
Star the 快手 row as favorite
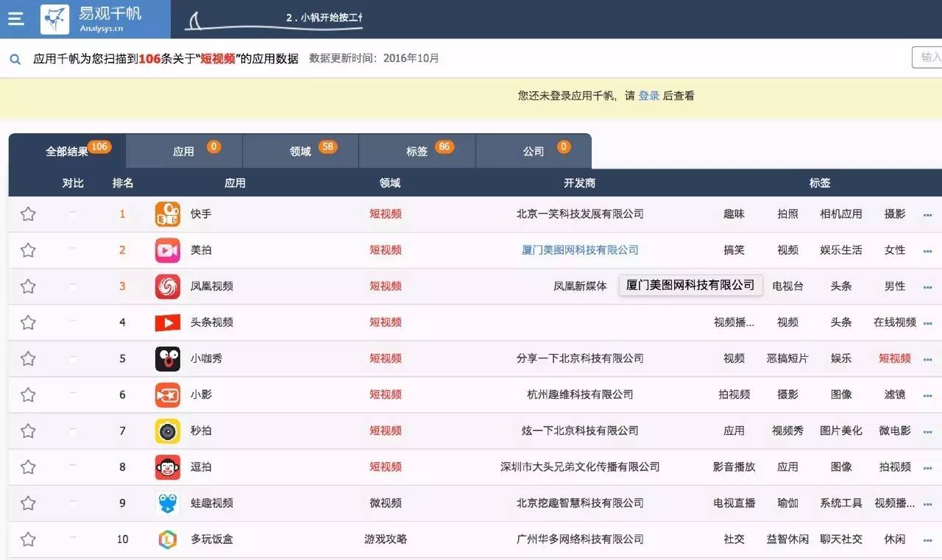pos(28,214)
